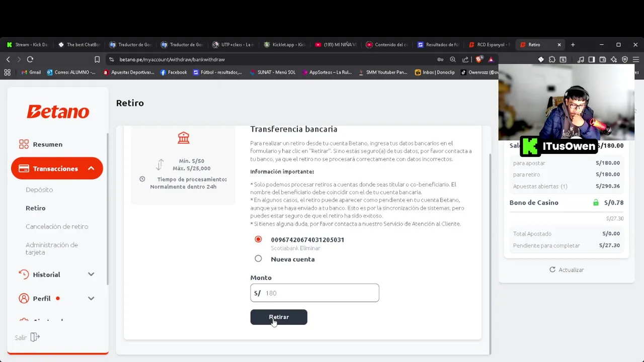
Task: Expand the Perfil menu chevron
Action: (91, 299)
